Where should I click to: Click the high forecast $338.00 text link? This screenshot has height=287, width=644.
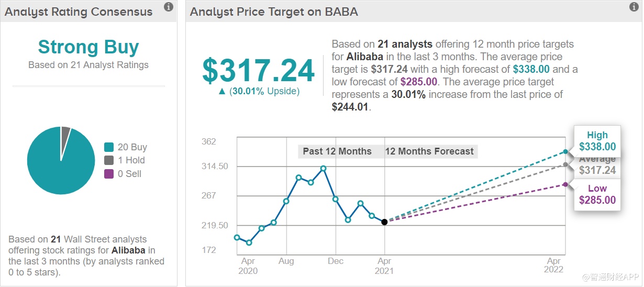(x=530, y=69)
